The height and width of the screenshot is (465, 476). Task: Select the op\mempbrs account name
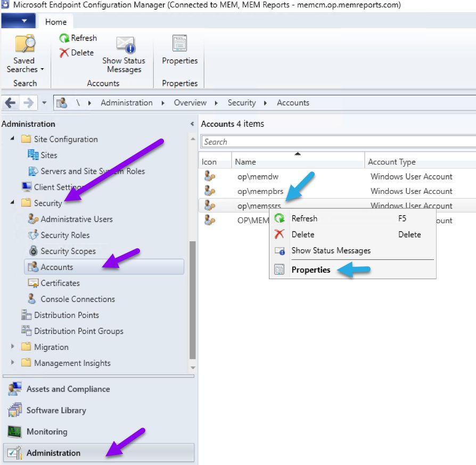coord(260,191)
